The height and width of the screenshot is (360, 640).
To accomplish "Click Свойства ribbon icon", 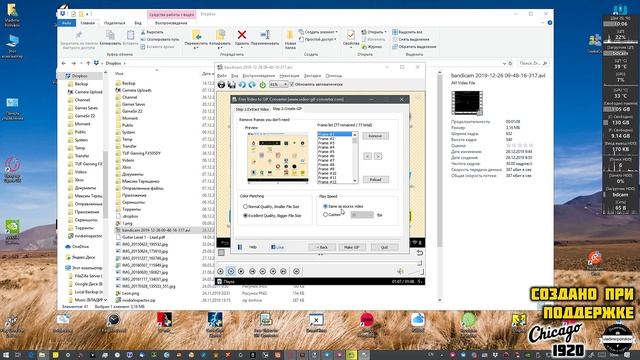I will click(x=351, y=38).
